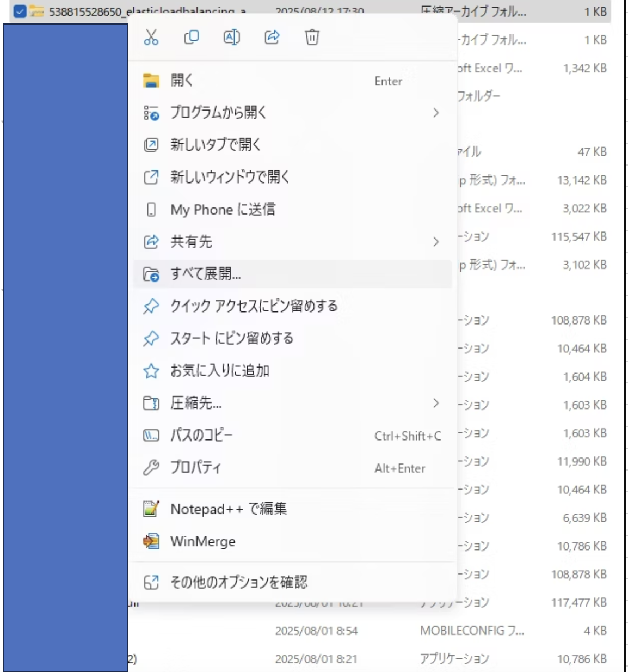Click the 6,639 KB size cell
This screenshot has width=628, height=672.
(584, 518)
